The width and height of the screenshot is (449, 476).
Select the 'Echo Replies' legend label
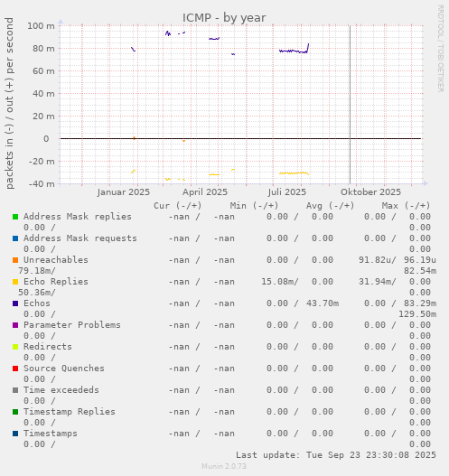(x=56, y=282)
